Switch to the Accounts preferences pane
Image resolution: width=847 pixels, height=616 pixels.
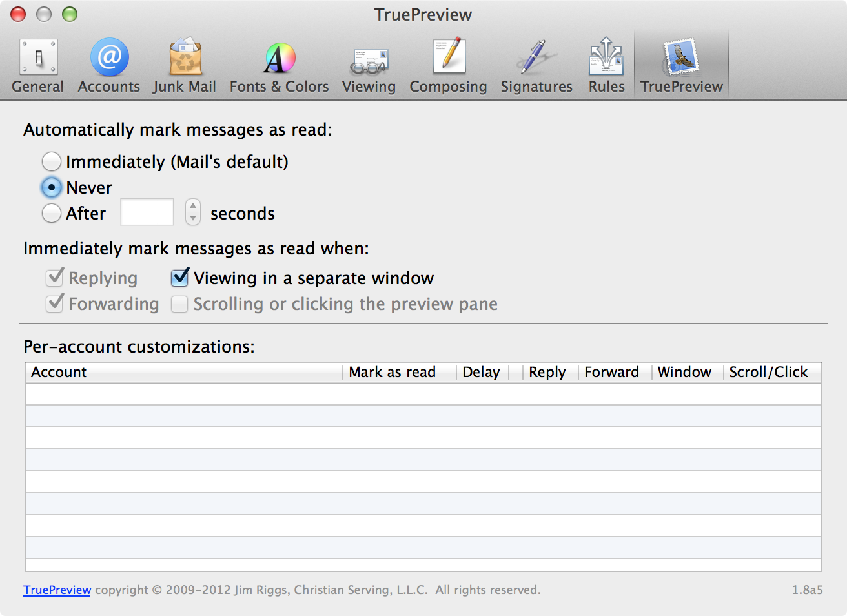click(109, 66)
